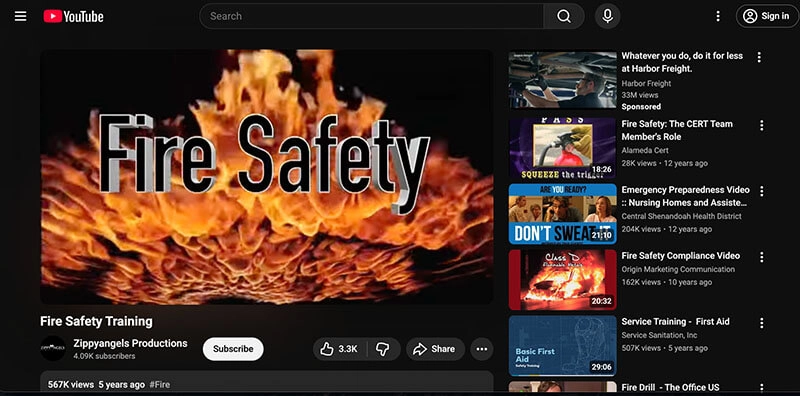Click 'Alameda Cert' channel name
Image resolution: width=800 pixels, height=396 pixels.
pos(645,151)
